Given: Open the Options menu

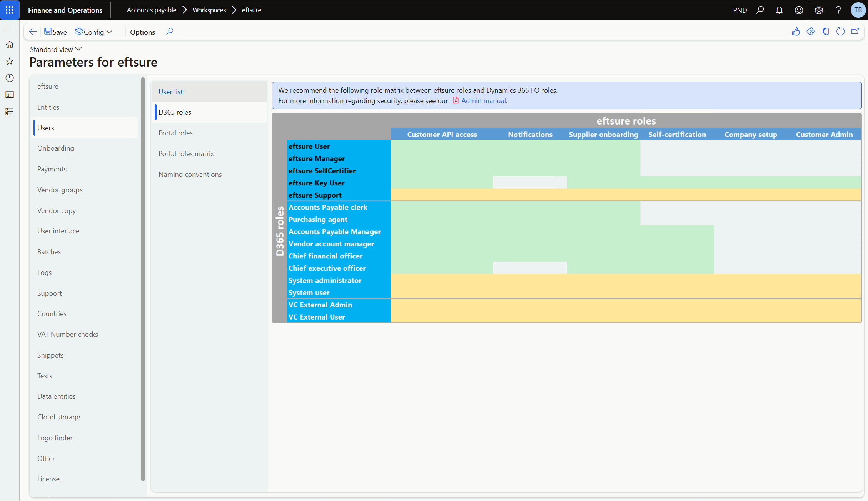Looking at the screenshot, I should [142, 32].
